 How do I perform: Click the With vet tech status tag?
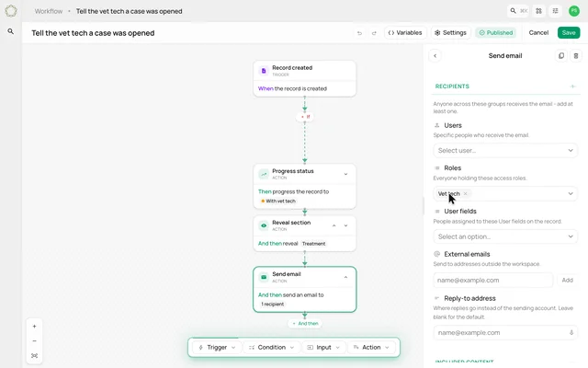[278, 201]
